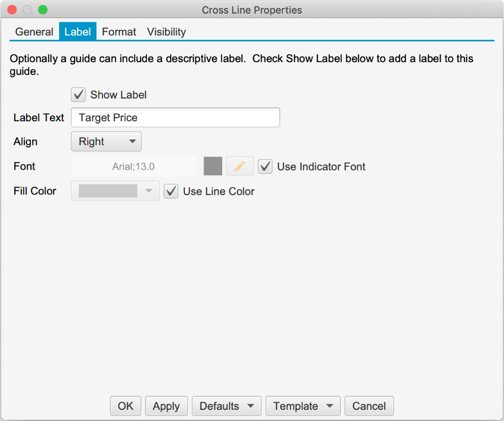Image resolution: width=504 pixels, height=421 pixels.
Task: Expand the Template button menu
Action: click(x=303, y=406)
